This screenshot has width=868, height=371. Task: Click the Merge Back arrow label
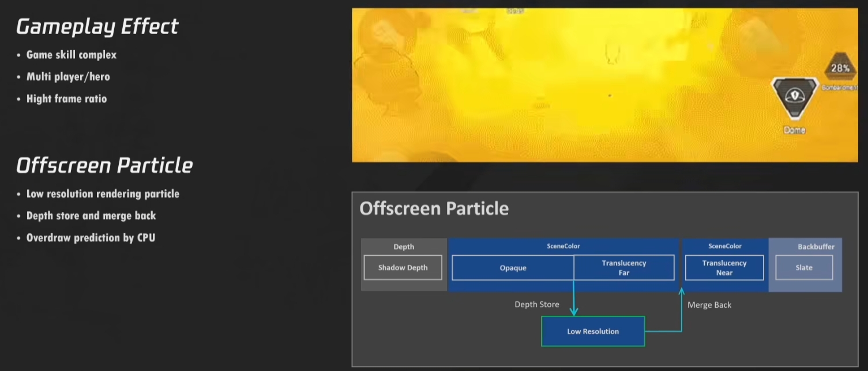709,305
